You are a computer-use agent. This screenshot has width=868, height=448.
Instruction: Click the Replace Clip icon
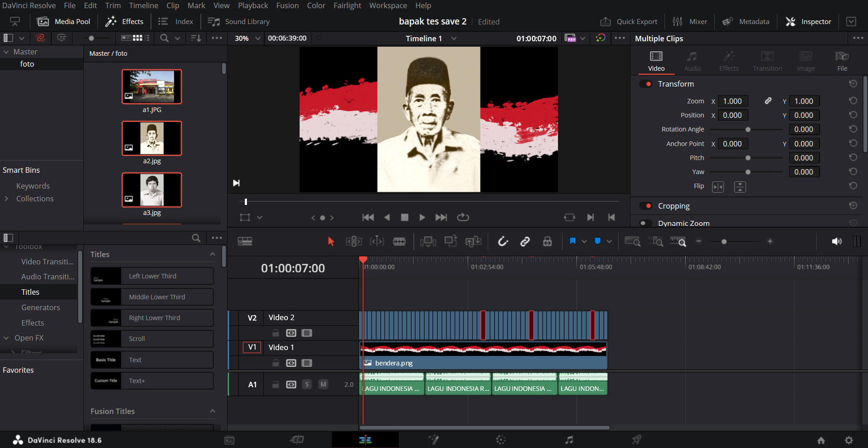pos(473,242)
